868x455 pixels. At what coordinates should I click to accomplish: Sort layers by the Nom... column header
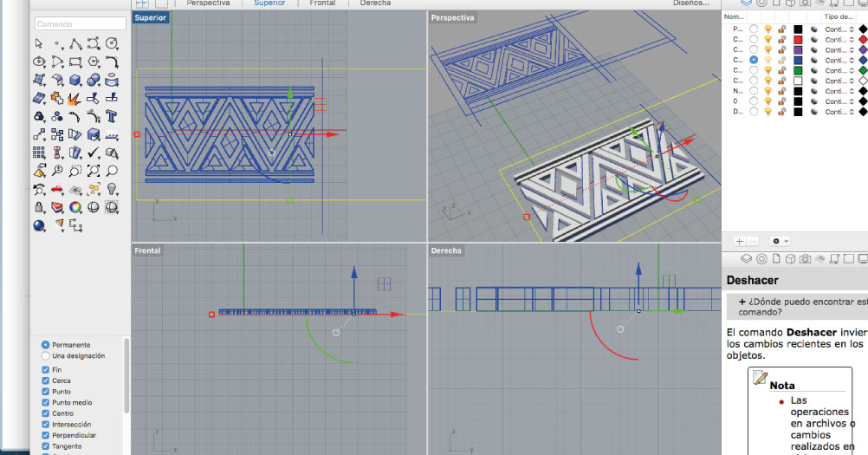(x=734, y=16)
